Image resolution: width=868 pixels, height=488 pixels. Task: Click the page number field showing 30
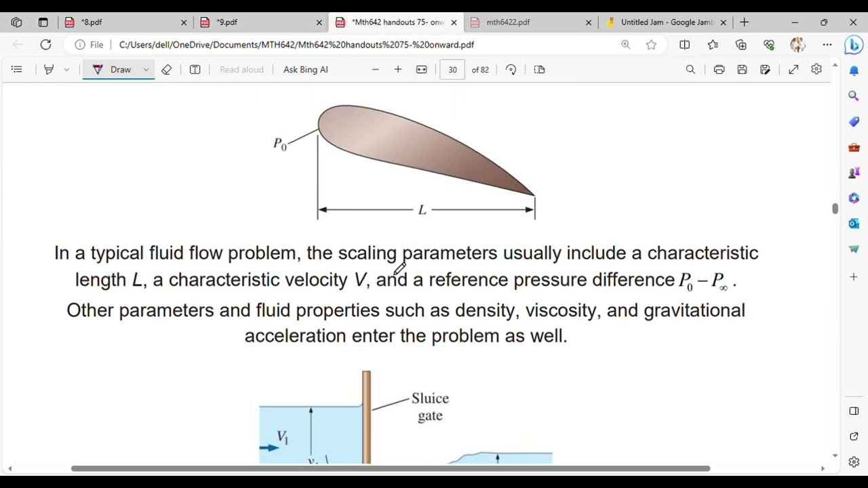pos(452,69)
